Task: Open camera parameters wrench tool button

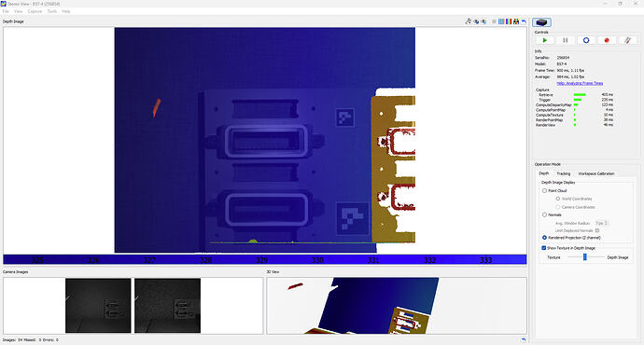Action: (x=627, y=40)
